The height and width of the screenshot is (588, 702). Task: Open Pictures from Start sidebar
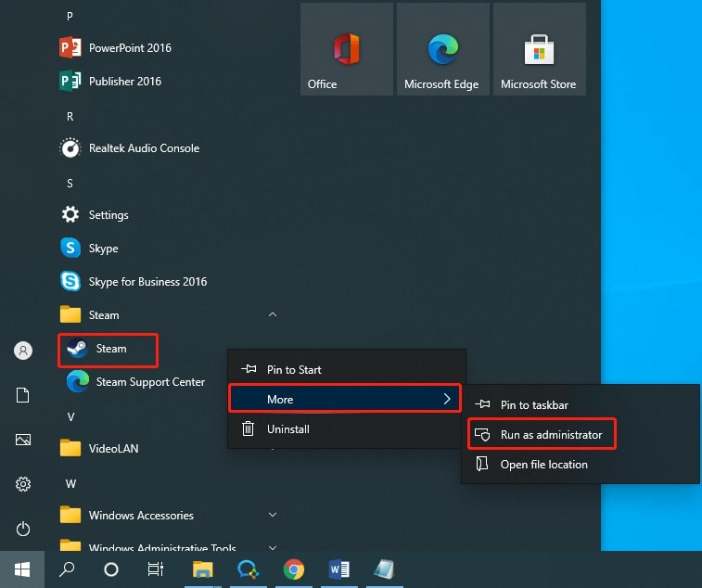(23, 440)
